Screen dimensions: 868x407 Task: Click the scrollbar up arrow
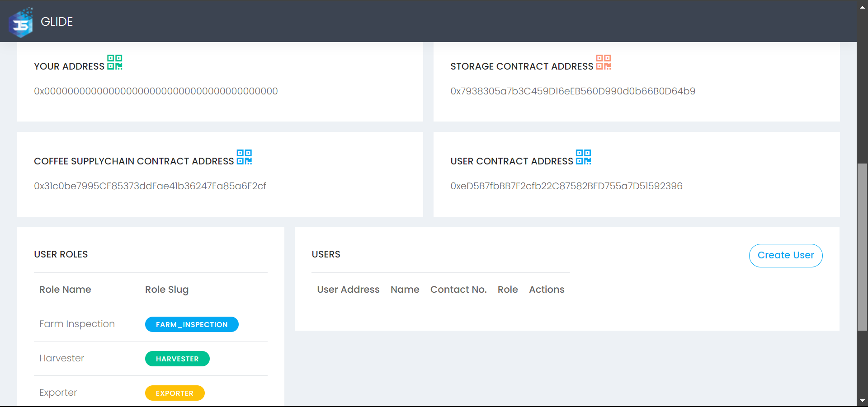point(862,7)
